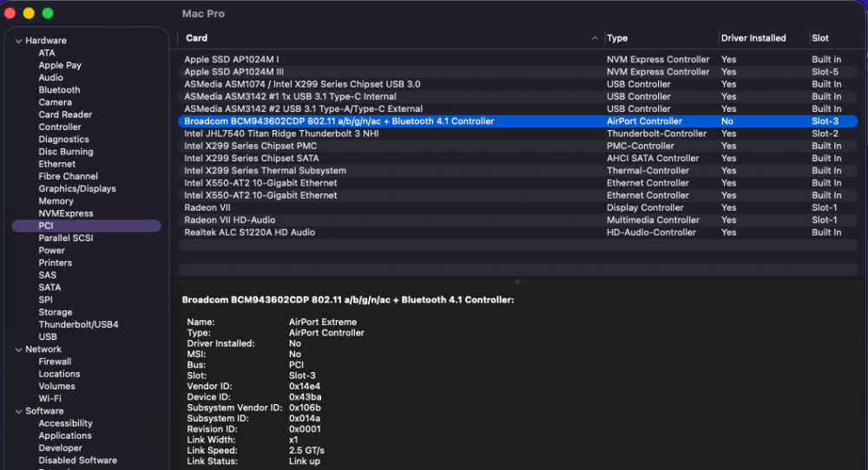Screen dimensions: 868x470
Task: Sort by Driver Installed column header
Action: (753, 38)
